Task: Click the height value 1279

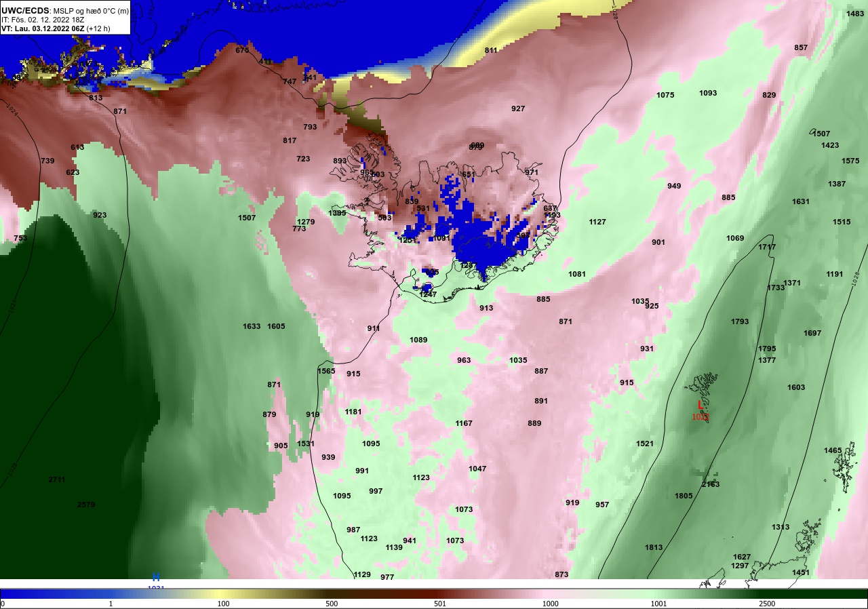Action: coord(306,222)
